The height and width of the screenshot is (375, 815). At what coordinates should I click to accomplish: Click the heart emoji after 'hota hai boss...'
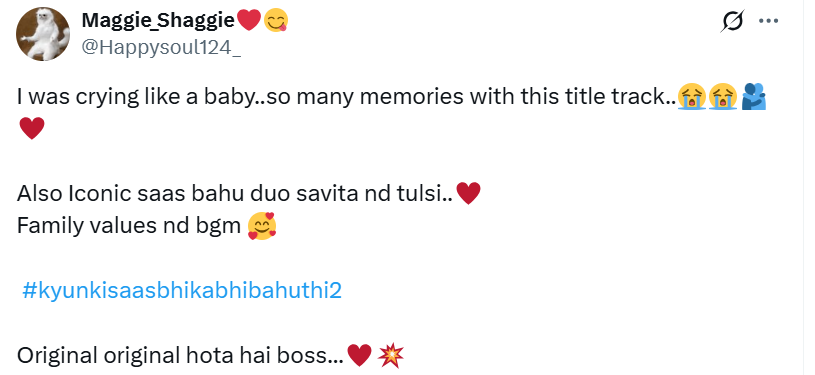(359, 355)
